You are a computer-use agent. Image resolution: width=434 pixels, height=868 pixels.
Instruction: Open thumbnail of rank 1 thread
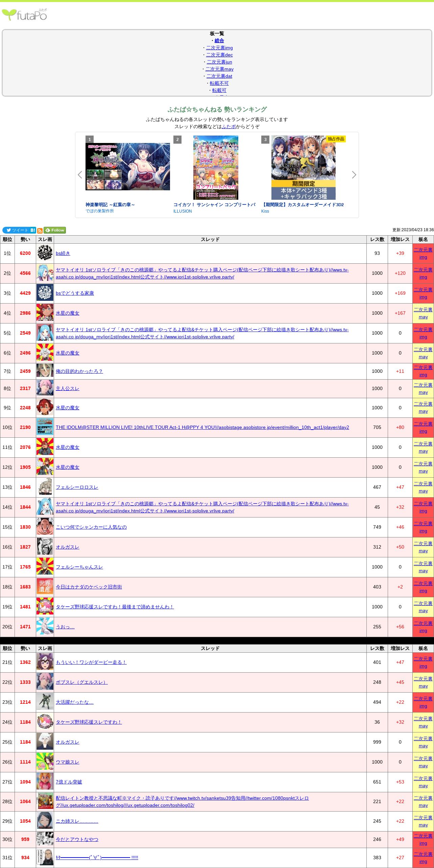[x=45, y=253]
